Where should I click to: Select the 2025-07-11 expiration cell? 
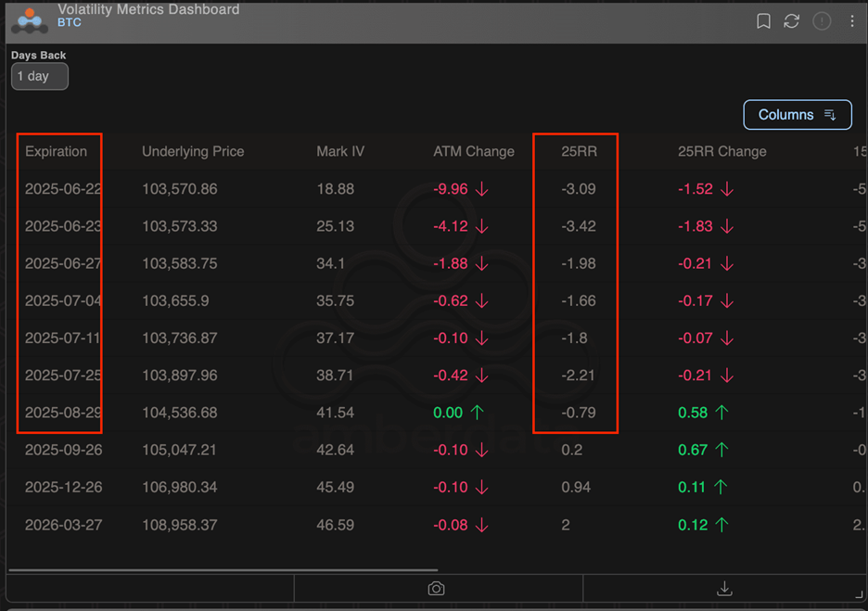pos(64,337)
